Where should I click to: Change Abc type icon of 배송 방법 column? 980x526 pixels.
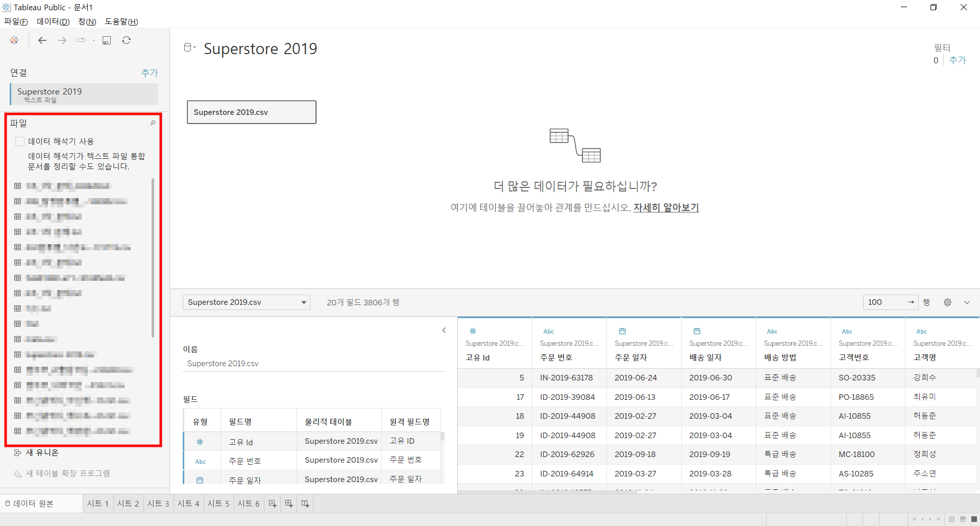pos(772,331)
